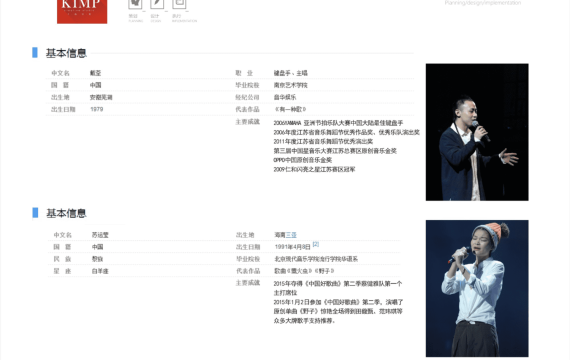
Task: Click the 键盘手、主唱 occupation value
Action: point(290,73)
